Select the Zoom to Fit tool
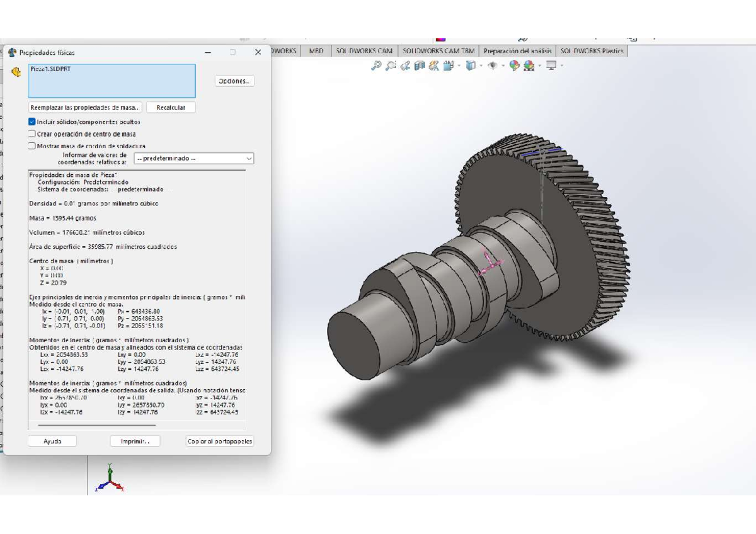756x534 pixels. (376, 65)
